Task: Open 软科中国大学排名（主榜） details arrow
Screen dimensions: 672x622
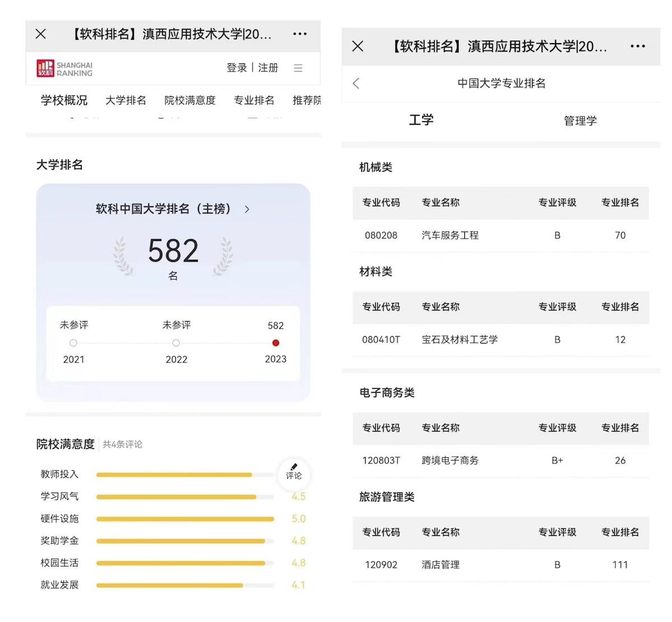Action: tap(247, 210)
